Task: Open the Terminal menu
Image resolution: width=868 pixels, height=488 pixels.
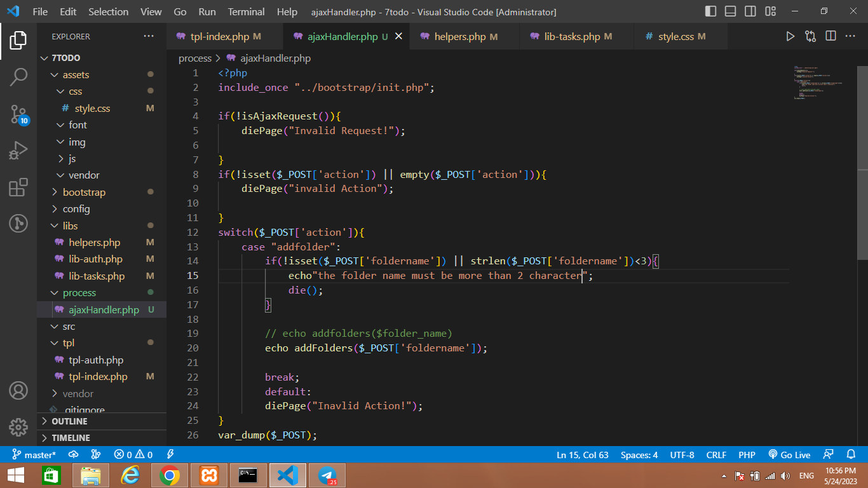Action: pyautogui.click(x=247, y=11)
